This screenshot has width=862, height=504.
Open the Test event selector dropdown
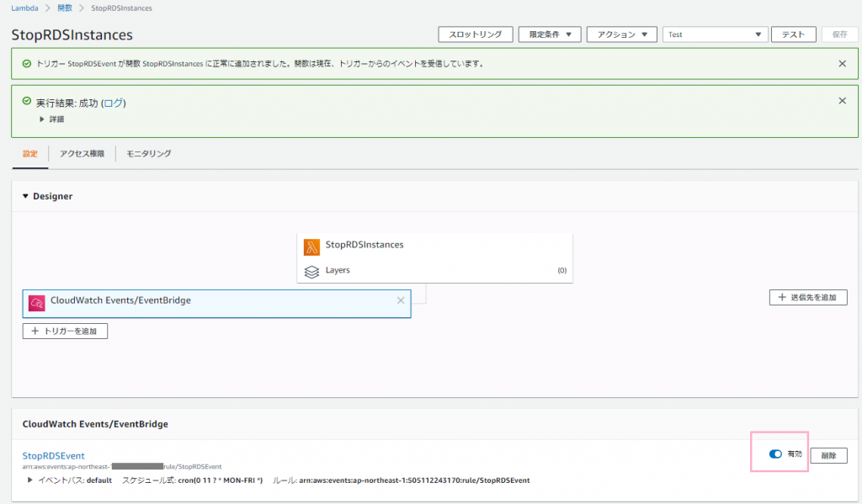click(x=715, y=34)
